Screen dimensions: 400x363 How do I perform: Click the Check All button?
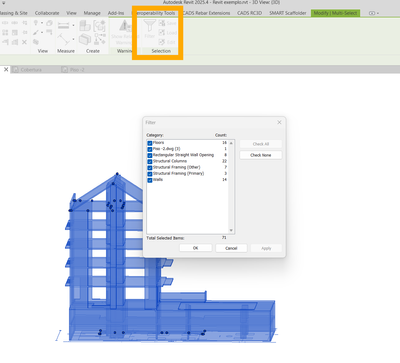click(261, 144)
